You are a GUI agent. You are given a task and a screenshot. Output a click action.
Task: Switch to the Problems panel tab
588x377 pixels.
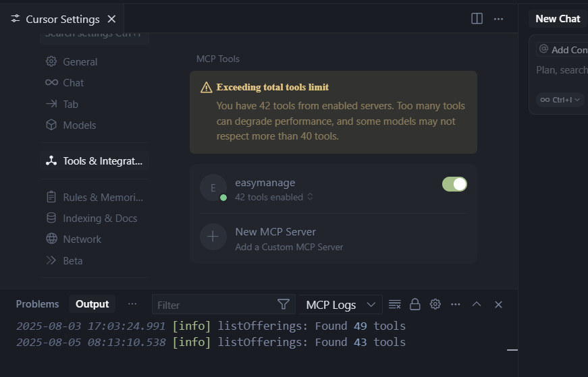click(37, 304)
